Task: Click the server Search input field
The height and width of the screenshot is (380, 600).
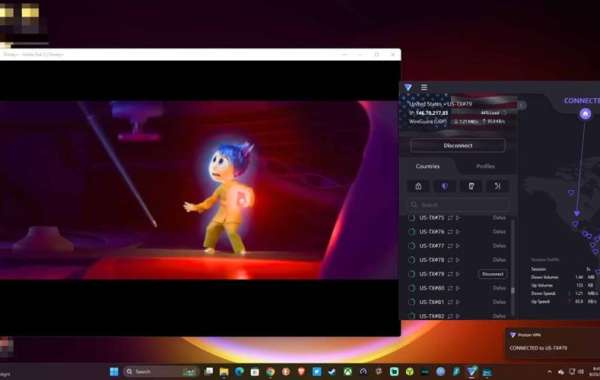Action: click(459, 205)
